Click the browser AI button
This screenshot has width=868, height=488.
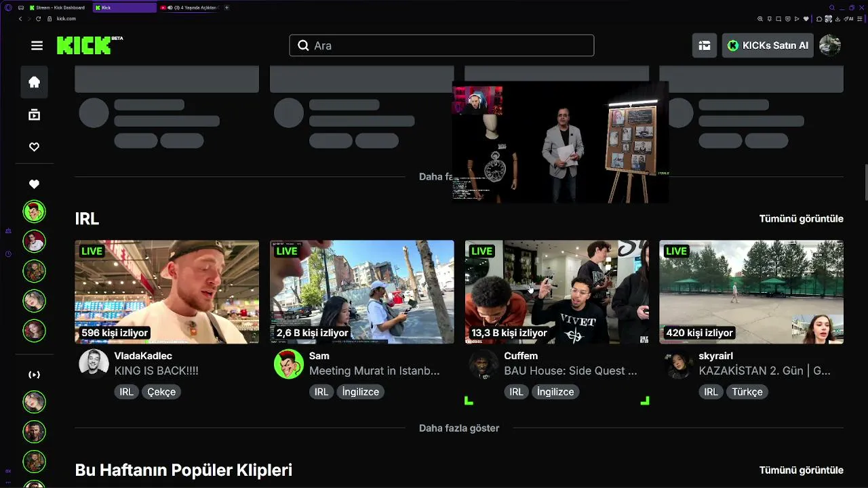pos(848,18)
